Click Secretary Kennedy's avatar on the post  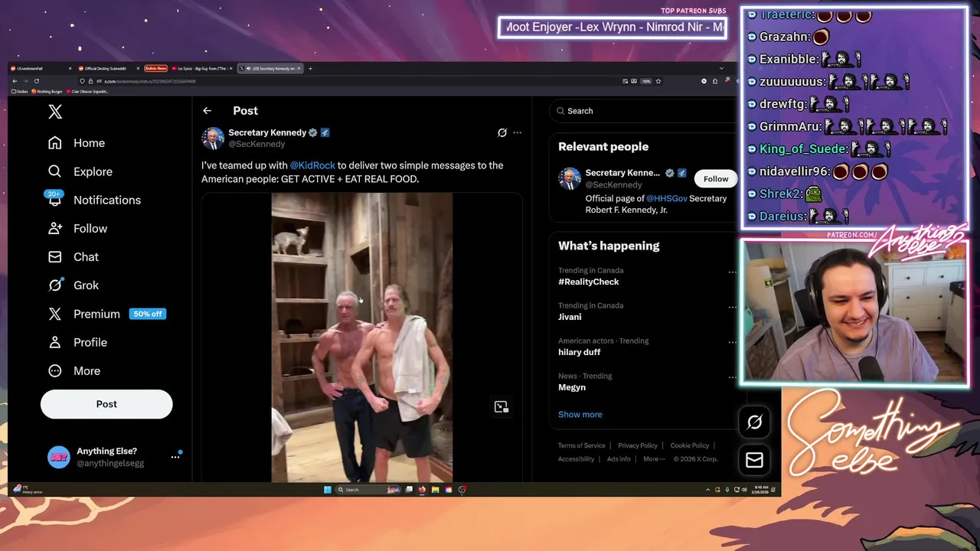point(213,138)
